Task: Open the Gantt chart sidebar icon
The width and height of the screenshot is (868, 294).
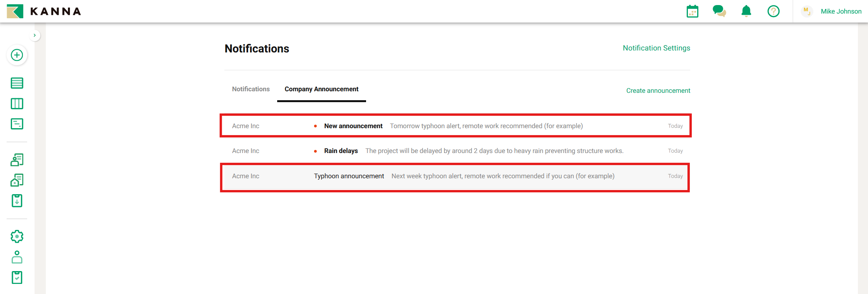Action: click(x=17, y=124)
